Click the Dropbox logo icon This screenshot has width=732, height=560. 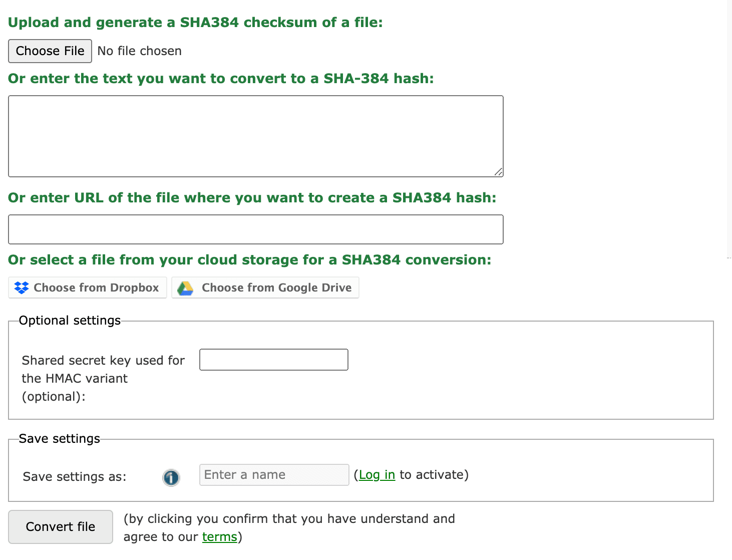click(22, 288)
